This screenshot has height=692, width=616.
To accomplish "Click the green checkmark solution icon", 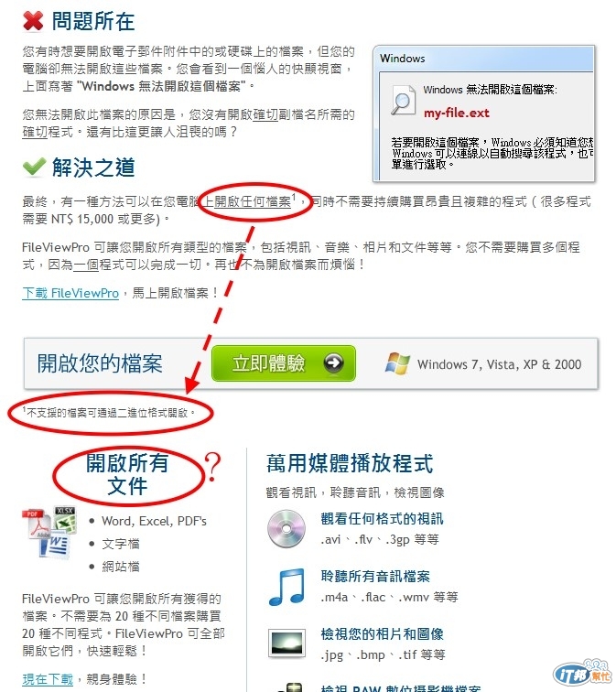I will point(34,167).
